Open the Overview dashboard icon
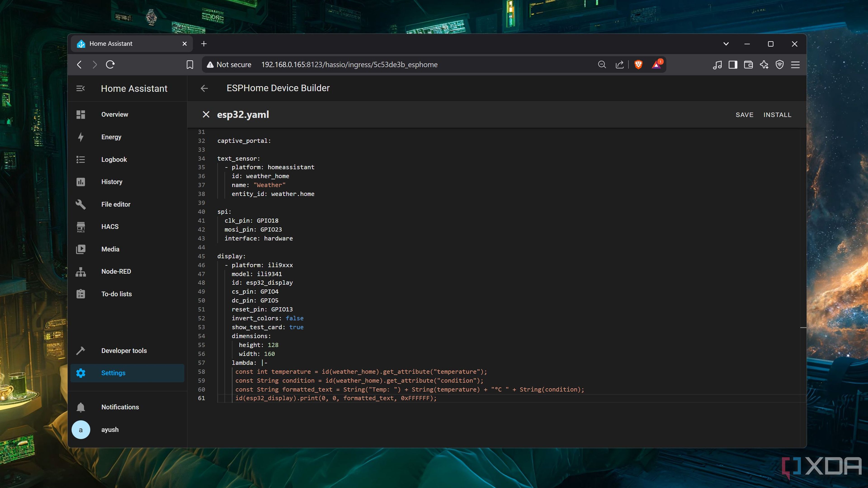Screen dimensions: 868x488 click(80, 115)
